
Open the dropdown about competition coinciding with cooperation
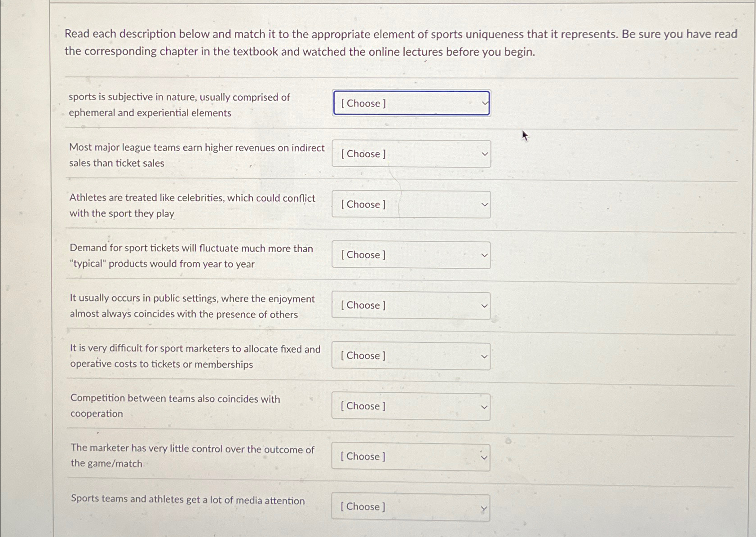coord(411,406)
